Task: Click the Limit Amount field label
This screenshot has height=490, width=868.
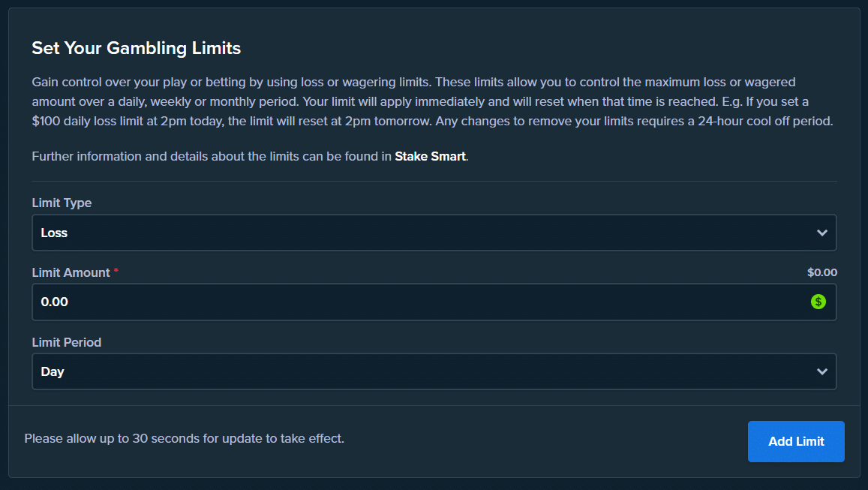Action: coord(71,272)
